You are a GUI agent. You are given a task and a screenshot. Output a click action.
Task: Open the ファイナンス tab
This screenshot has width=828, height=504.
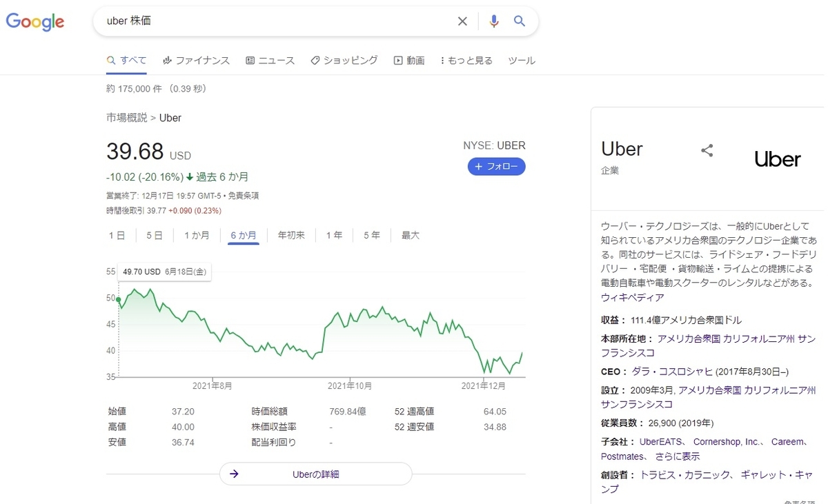pos(197,61)
